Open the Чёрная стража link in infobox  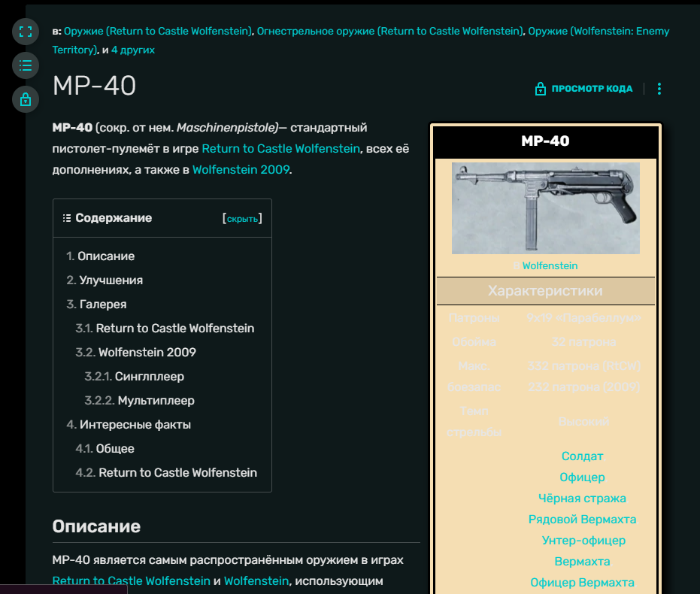582,499
